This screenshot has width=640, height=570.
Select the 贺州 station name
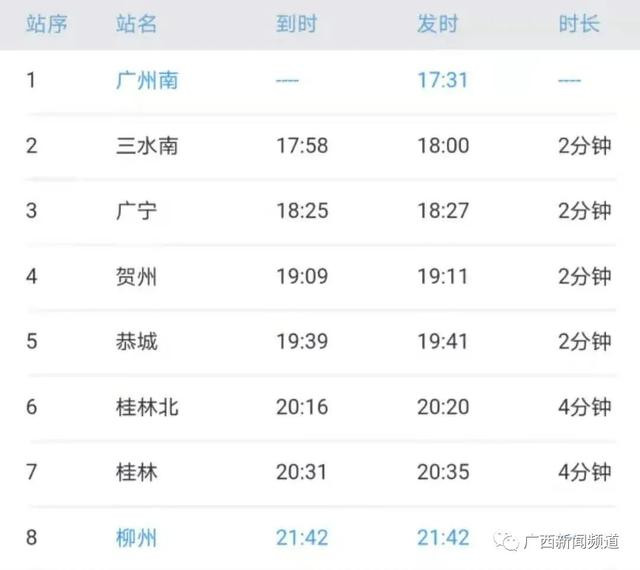click(137, 276)
